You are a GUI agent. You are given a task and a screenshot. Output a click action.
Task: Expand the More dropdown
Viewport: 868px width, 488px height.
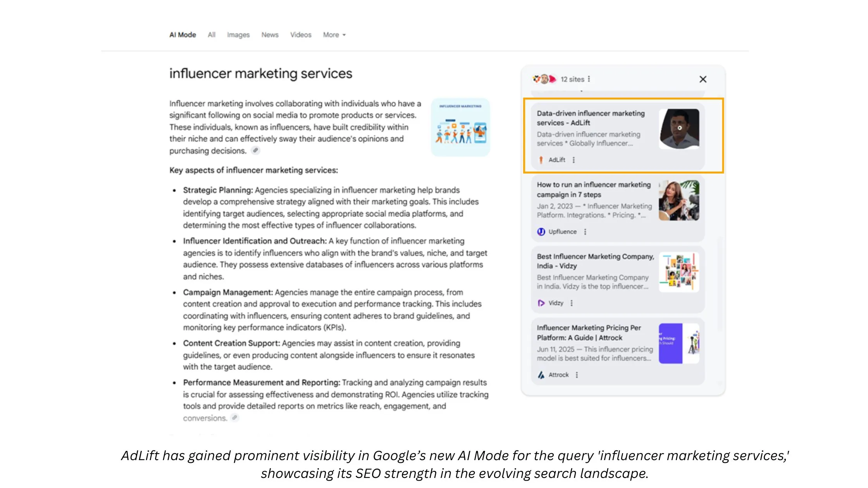tap(334, 35)
